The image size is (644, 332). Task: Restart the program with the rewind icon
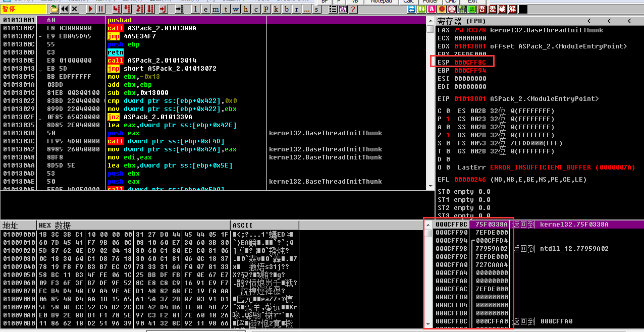click(65, 9)
